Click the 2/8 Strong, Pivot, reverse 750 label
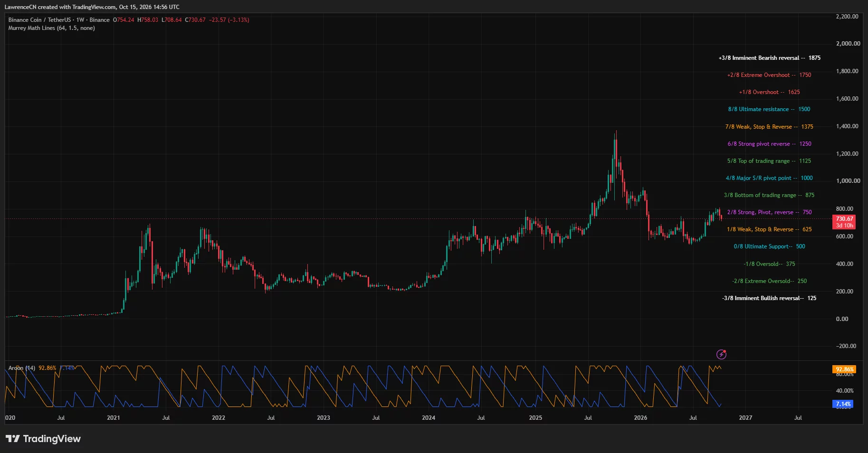868x453 pixels. click(769, 212)
